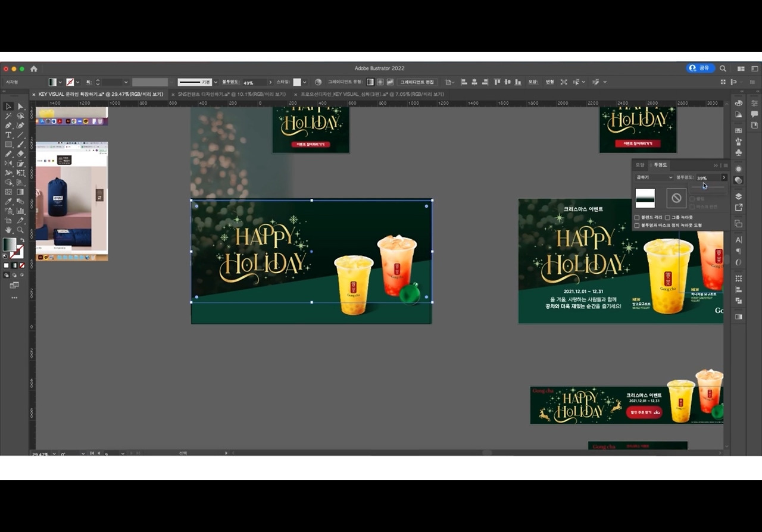Click the 49% opacity field in control bar
This screenshot has width=762, height=532.
coord(254,83)
